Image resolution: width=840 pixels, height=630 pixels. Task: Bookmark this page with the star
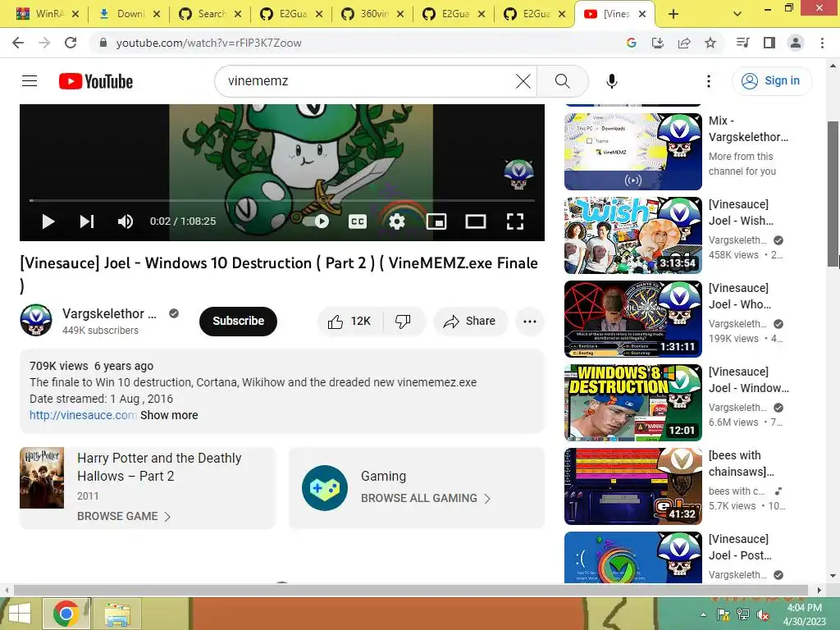(x=710, y=43)
